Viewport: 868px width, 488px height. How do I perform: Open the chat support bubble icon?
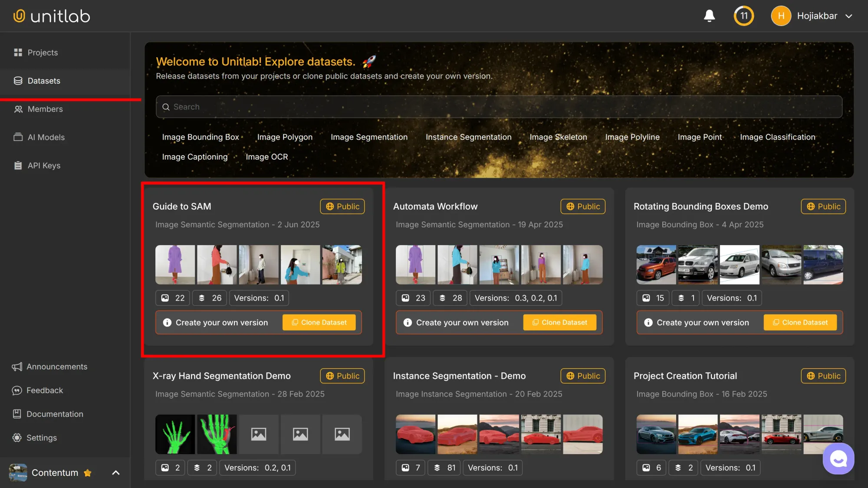click(838, 459)
